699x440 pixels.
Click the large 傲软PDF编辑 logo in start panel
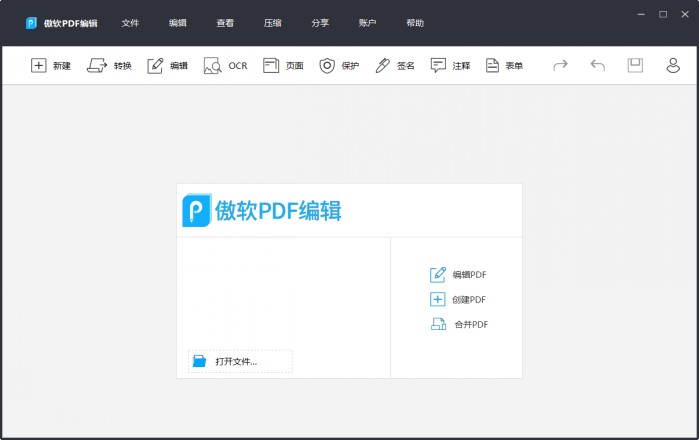point(262,210)
